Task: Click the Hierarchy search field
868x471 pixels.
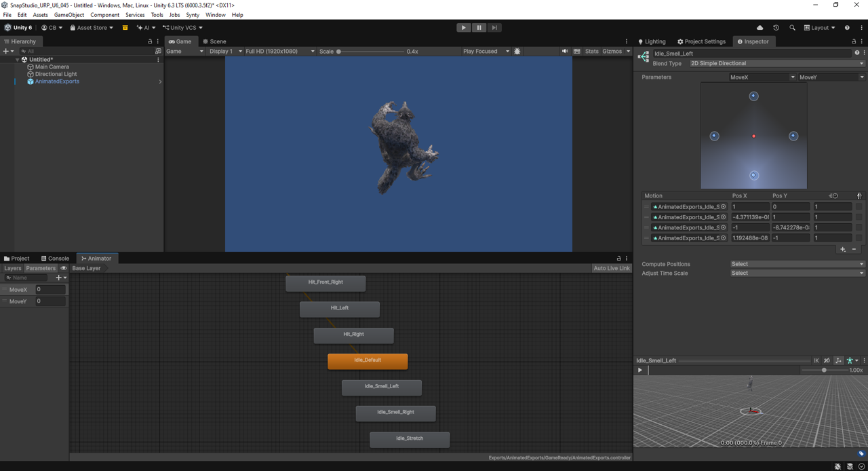Action: pyautogui.click(x=86, y=51)
